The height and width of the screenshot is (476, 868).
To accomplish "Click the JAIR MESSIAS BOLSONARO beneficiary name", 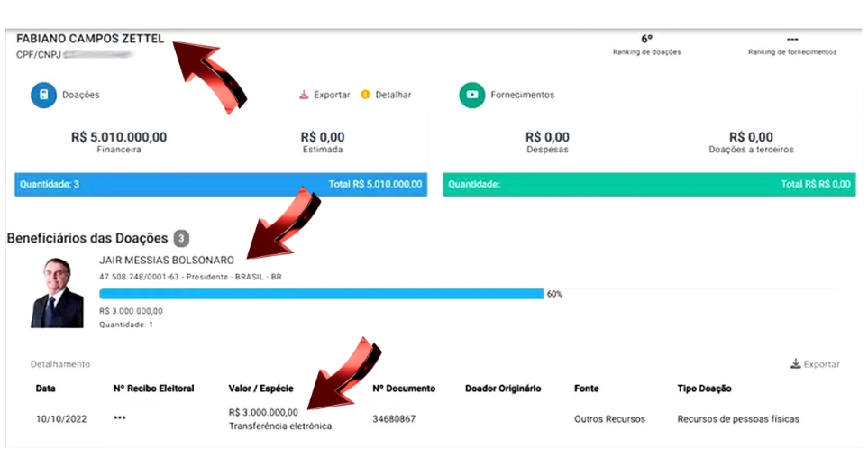I will 167,260.
